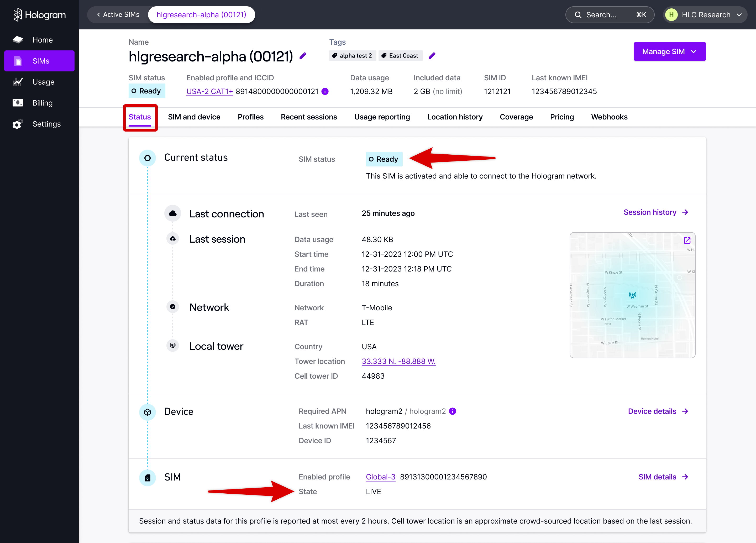Open the Webhooks tab
Screen dimensions: 756x543
pyautogui.click(x=609, y=117)
